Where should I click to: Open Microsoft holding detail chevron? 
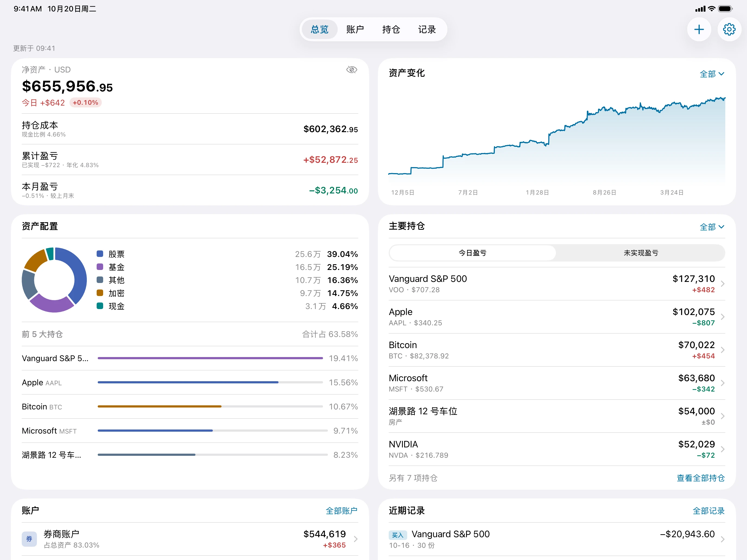722,383
